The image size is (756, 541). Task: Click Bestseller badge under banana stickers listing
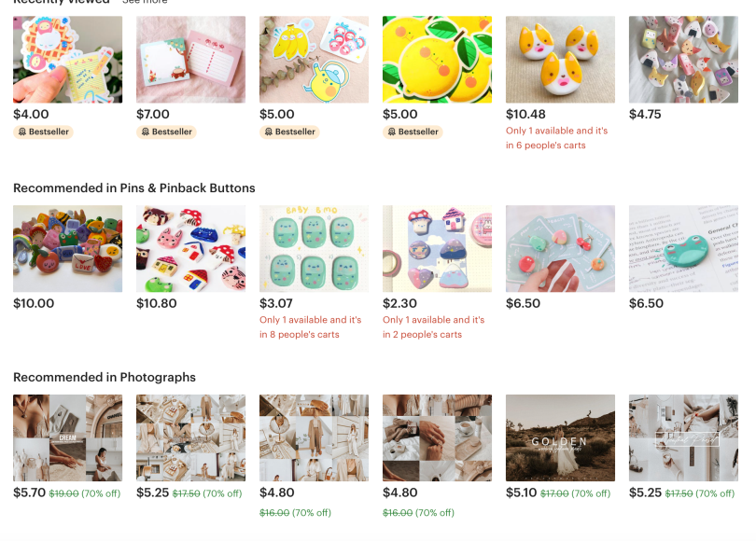coord(289,132)
